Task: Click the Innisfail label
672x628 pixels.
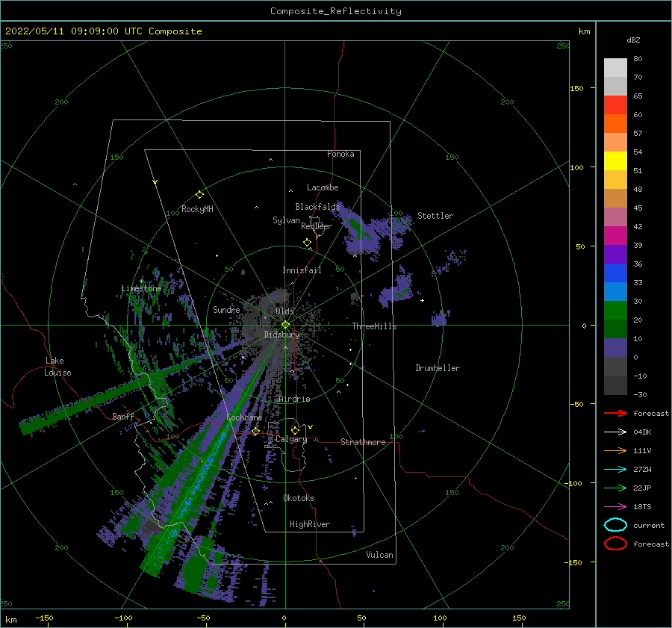Action: click(x=302, y=270)
